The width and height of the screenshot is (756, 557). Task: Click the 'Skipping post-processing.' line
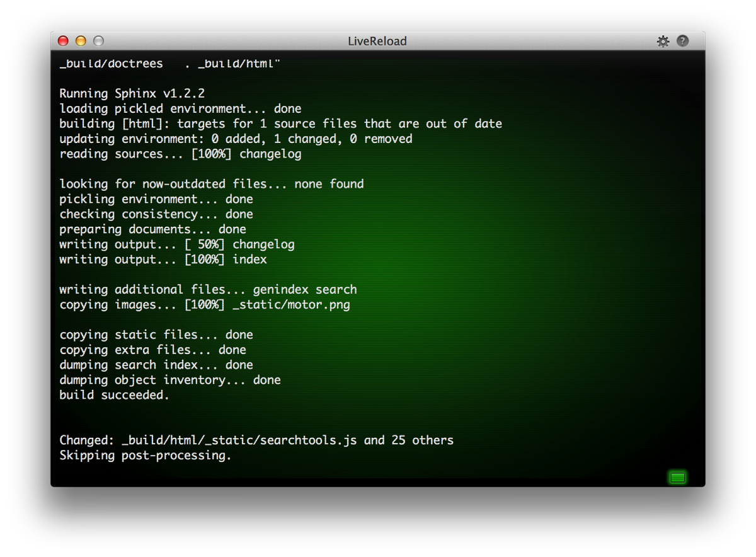pos(146,456)
